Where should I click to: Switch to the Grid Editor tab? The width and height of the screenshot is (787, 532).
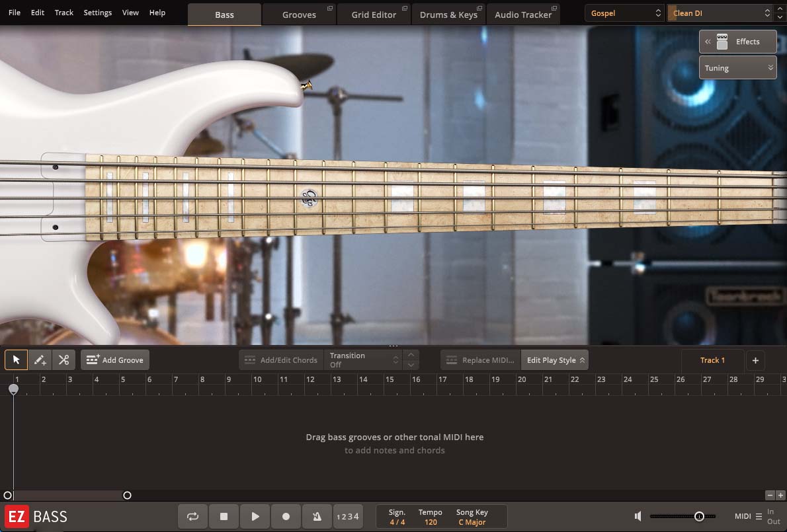tap(374, 14)
